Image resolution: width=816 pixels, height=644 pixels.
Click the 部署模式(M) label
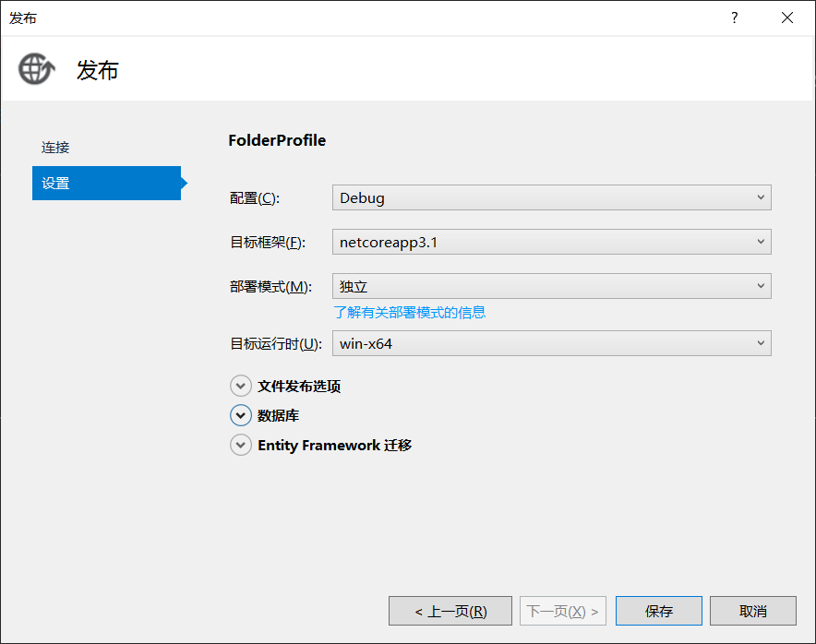coord(270,287)
